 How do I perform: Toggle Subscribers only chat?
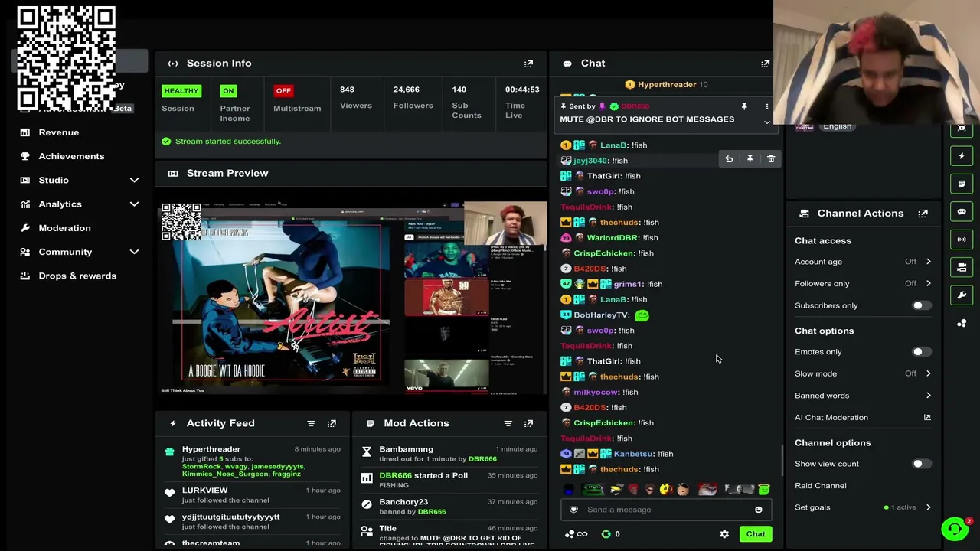[x=922, y=305]
